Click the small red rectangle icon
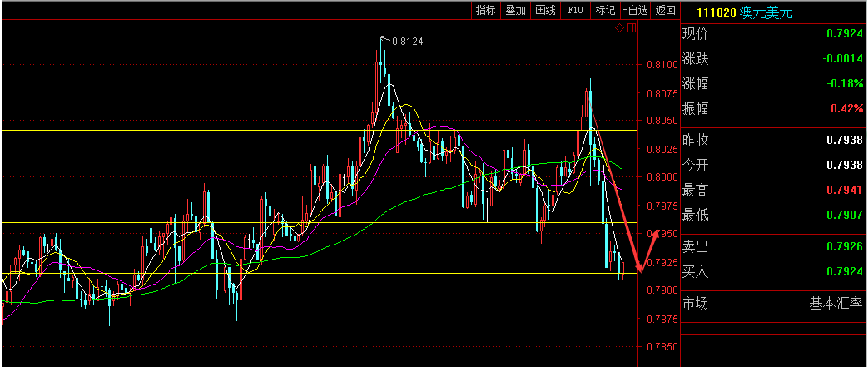 point(632,27)
